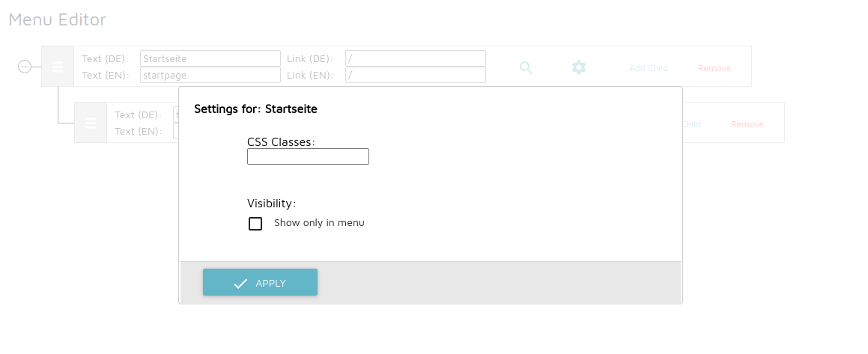Open the magnifier search icon for Startseite

point(526,67)
